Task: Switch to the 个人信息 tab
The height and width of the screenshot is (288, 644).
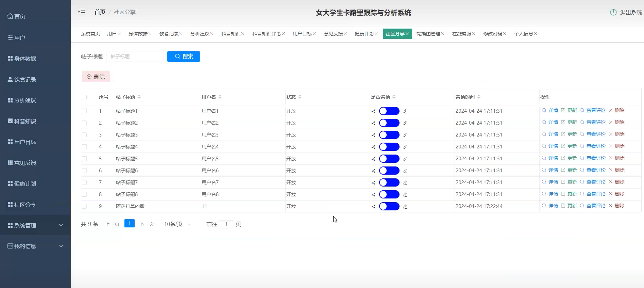Action: click(524, 34)
